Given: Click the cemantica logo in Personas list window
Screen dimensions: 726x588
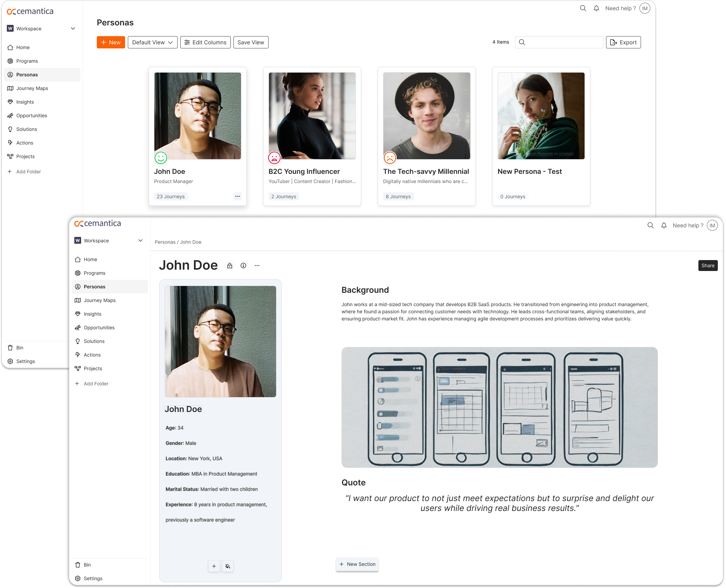Looking at the screenshot, I should pyautogui.click(x=30, y=11).
